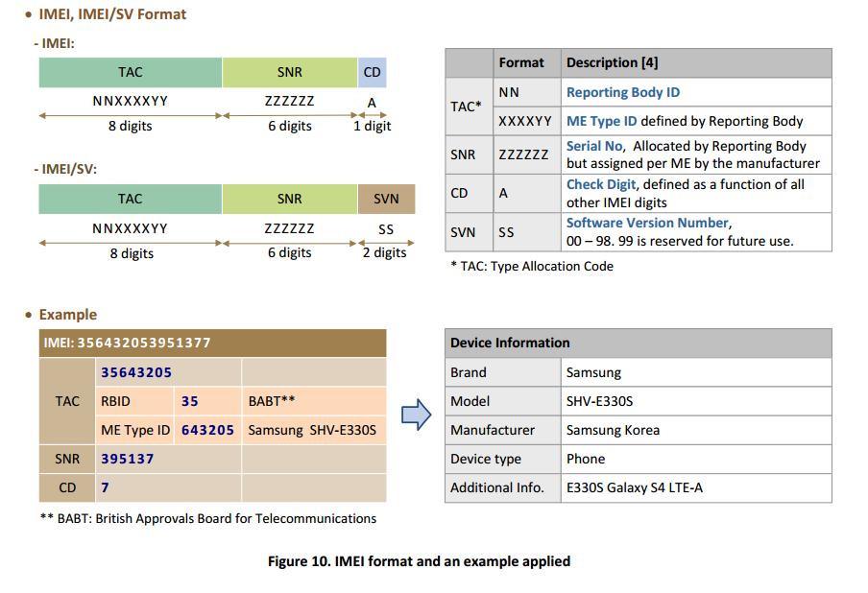Click the brown SVN block in the IMEI/SV diagram
The width and height of the screenshot is (868, 593).
coord(386,200)
